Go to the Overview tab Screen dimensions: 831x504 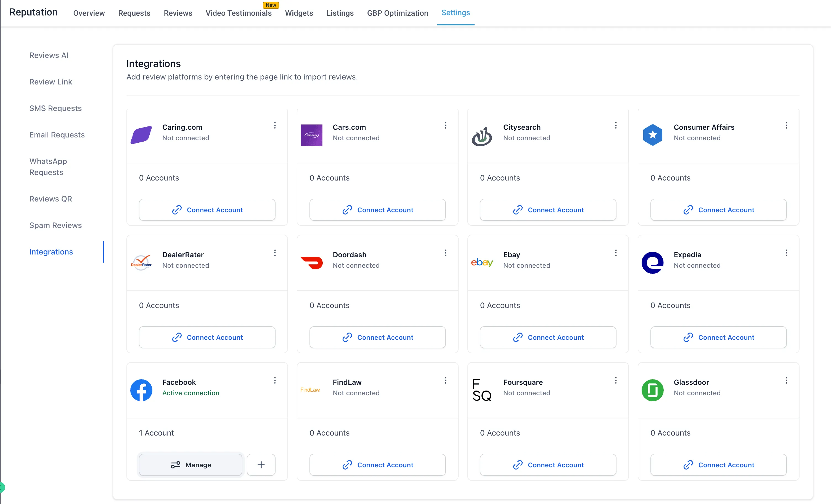pyautogui.click(x=89, y=13)
